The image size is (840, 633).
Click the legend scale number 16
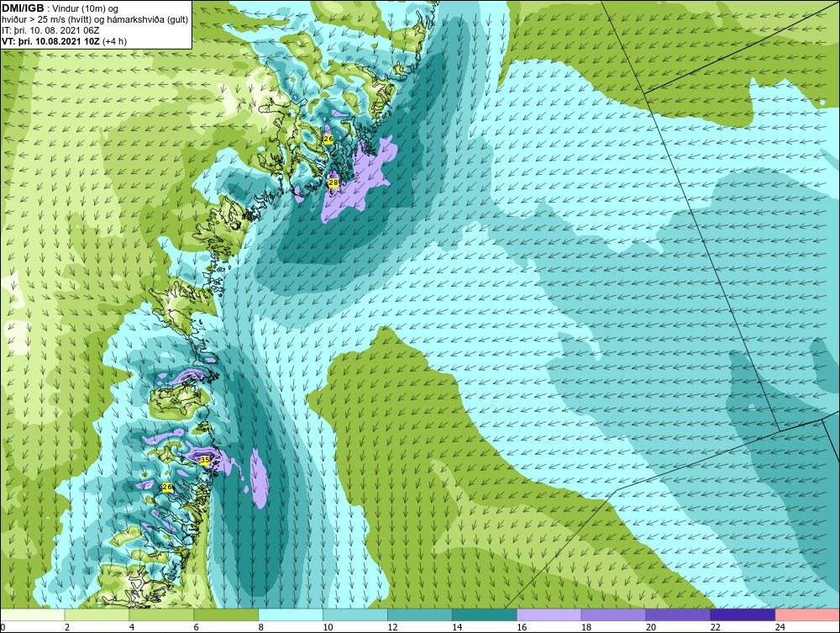tap(522, 627)
